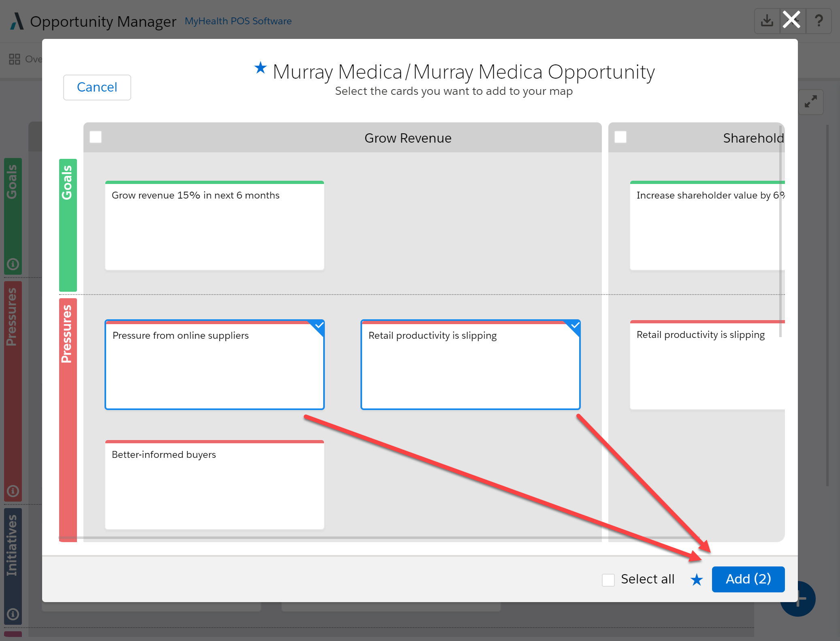Image resolution: width=840 pixels, height=641 pixels.
Task: Click the star next to Murray Medica title
Action: [260, 68]
